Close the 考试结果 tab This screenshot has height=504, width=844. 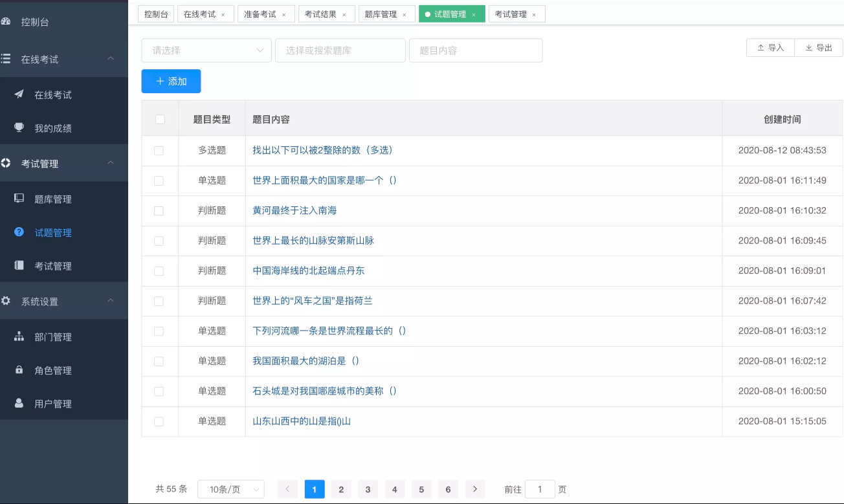tap(344, 14)
